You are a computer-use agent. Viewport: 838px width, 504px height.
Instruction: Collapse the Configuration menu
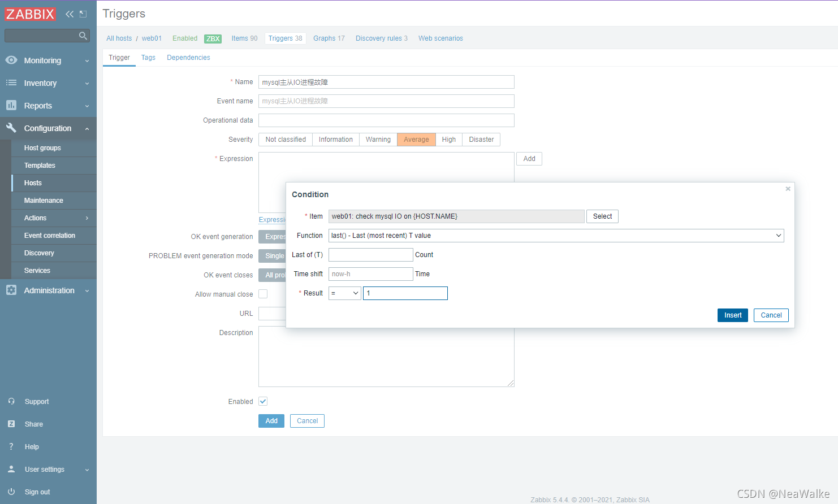(x=87, y=128)
